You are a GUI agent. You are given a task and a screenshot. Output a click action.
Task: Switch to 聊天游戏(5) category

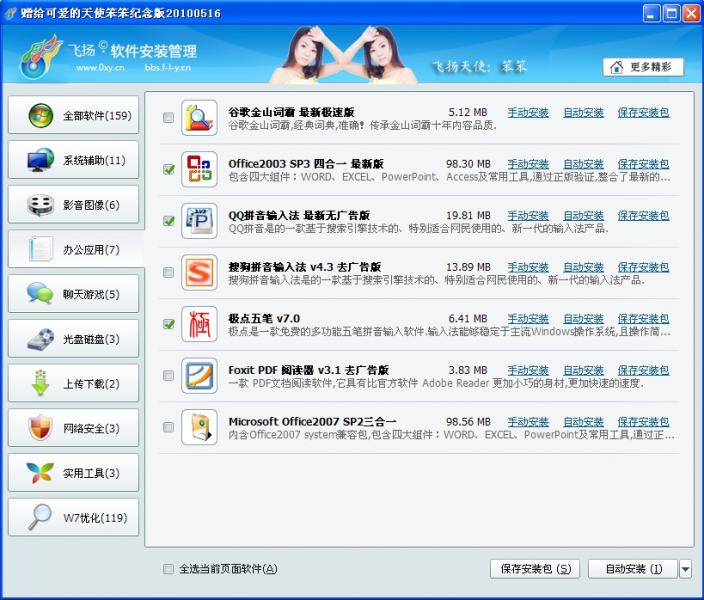point(74,294)
